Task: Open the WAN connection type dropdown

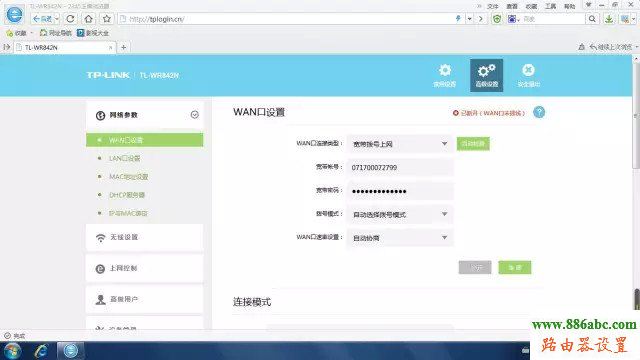Action: pyautogui.click(x=400, y=144)
